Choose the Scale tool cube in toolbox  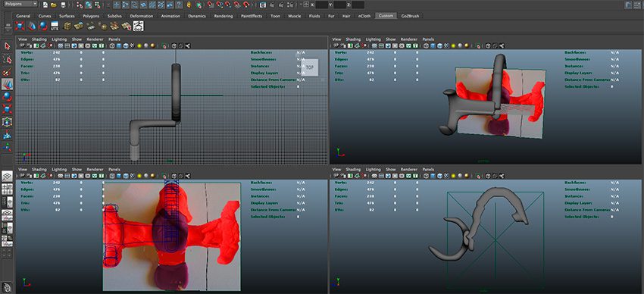7,109
